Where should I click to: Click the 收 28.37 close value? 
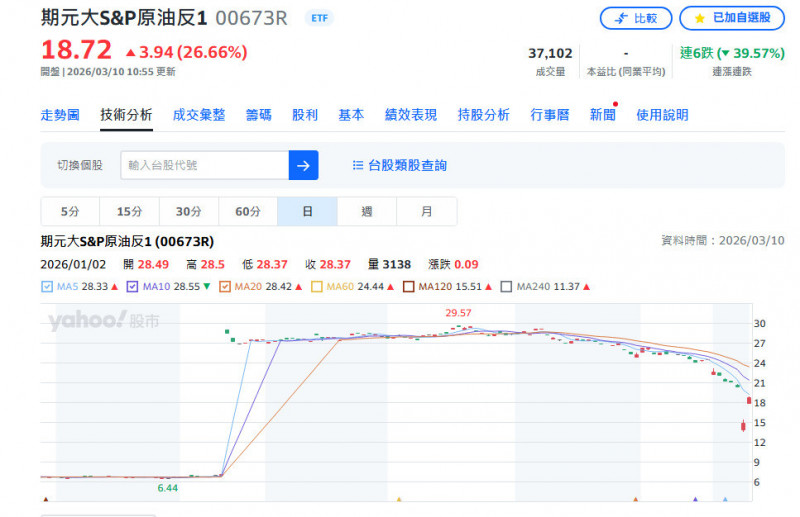point(328,264)
